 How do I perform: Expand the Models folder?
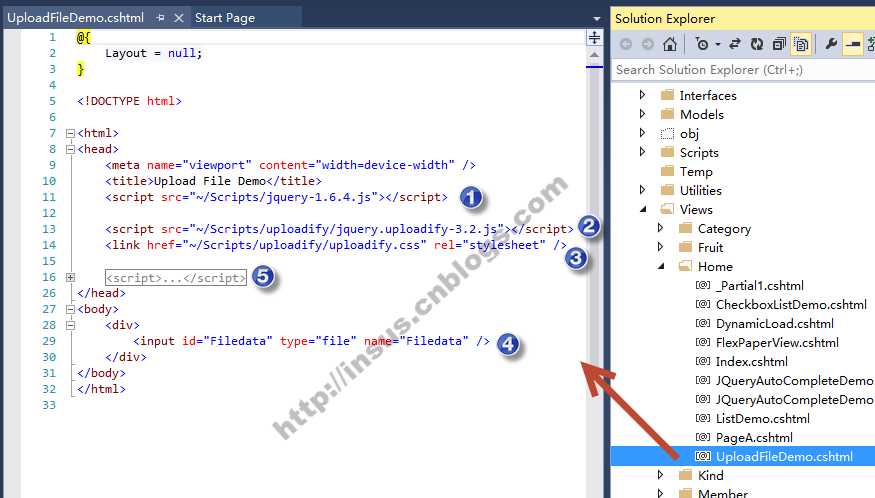(x=642, y=114)
